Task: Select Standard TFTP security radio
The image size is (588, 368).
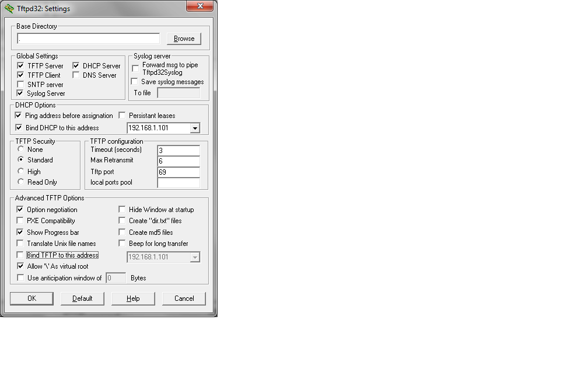Action: (x=20, y=159)
